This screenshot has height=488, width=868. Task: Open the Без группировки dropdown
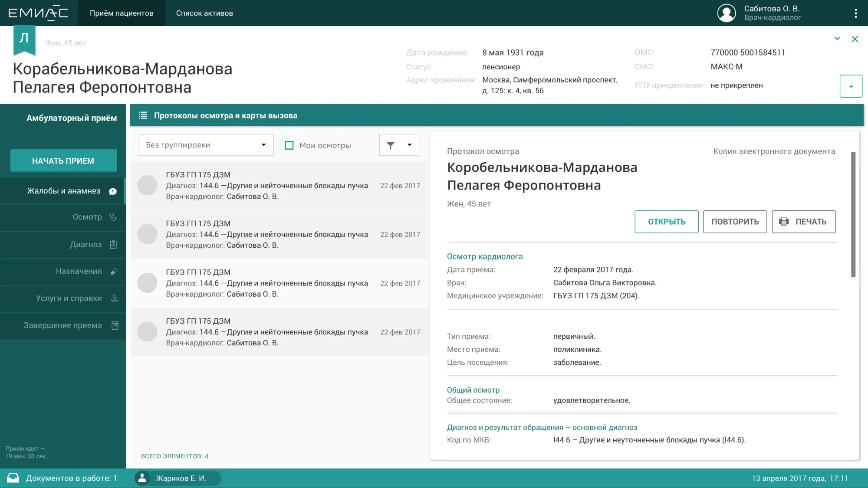point(206,145)
